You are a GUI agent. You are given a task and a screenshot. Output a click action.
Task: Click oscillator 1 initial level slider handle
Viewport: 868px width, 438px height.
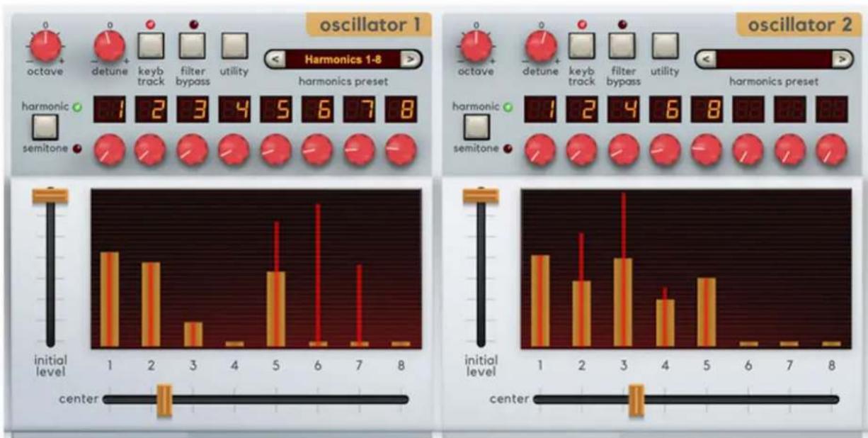tap(50, 196)
